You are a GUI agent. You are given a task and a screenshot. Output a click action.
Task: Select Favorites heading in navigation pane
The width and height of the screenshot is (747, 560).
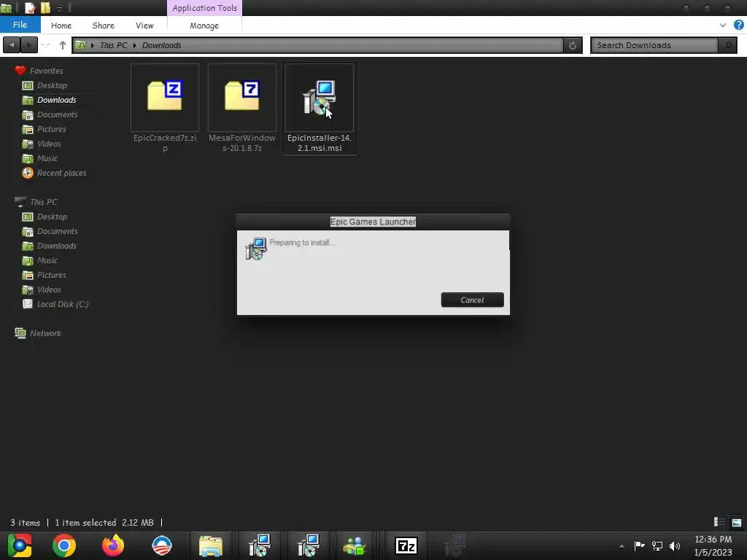click(x=46, y=71)
